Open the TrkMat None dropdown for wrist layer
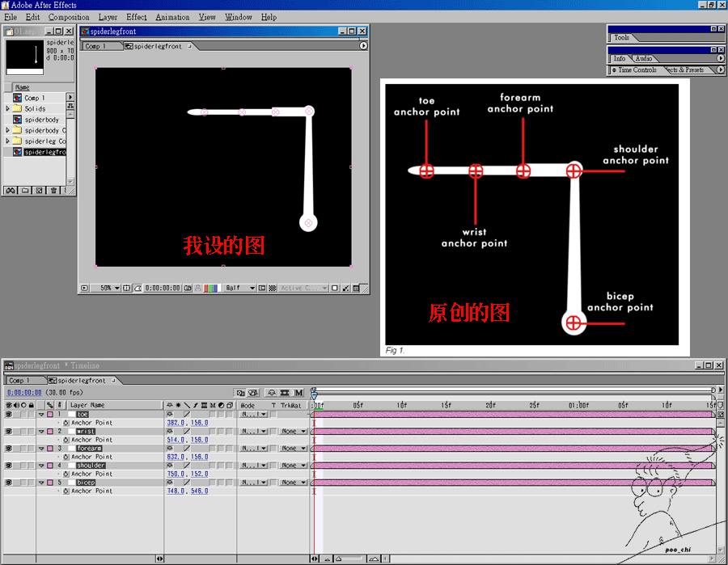The width and height of the screenshot is (728, 565). coord(293,432)
